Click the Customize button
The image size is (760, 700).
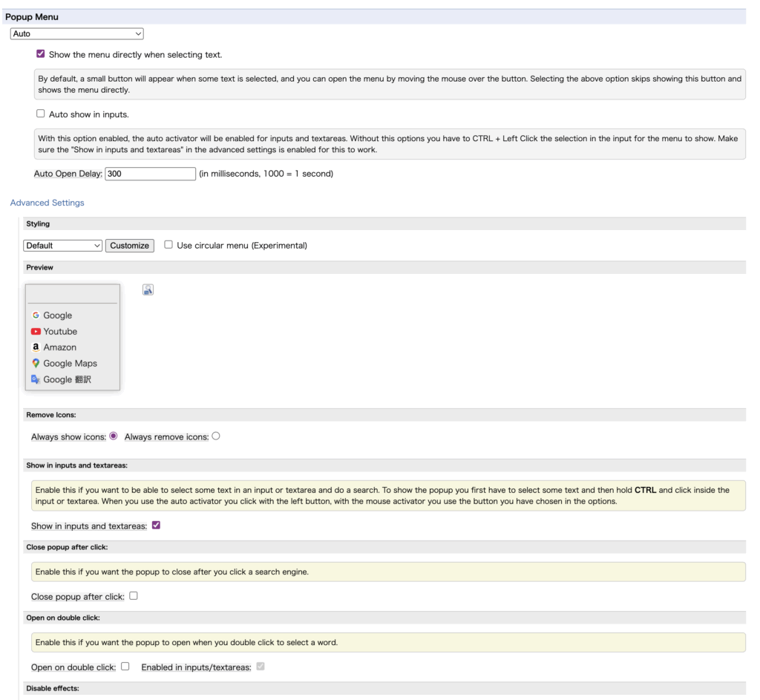(x=130, y=246)
